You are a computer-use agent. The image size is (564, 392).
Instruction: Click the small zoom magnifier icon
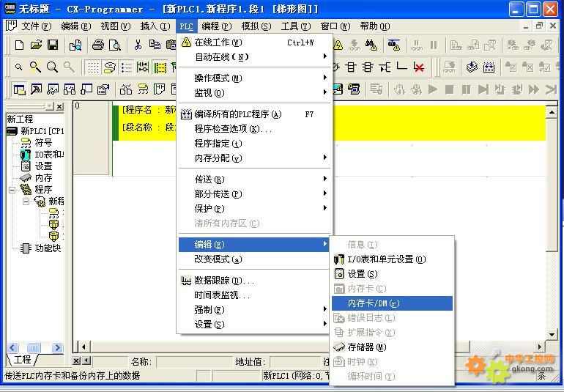click(19, 67)
